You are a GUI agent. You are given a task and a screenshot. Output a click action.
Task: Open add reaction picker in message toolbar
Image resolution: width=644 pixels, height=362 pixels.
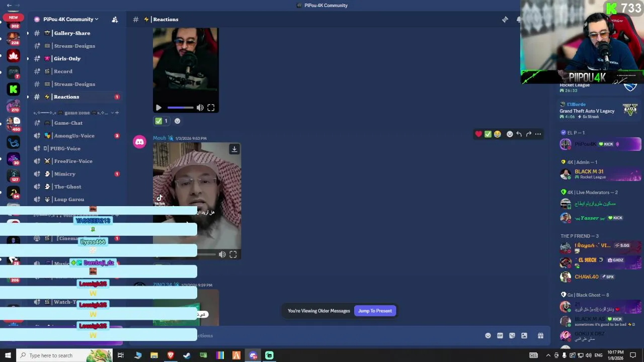510,134
